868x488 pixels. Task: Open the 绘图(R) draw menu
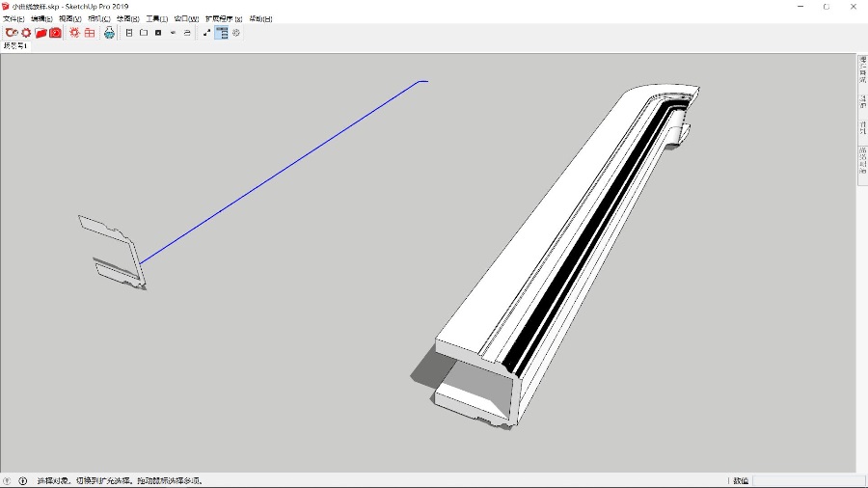coord(128,19)
